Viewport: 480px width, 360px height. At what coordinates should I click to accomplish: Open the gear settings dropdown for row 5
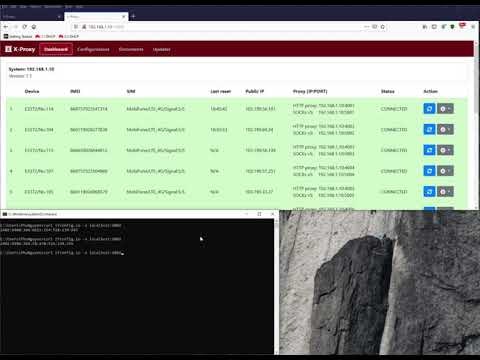445,192
